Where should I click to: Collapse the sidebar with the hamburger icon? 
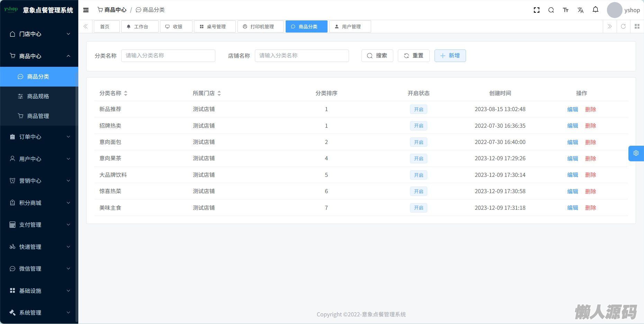[x=86, y=10]
